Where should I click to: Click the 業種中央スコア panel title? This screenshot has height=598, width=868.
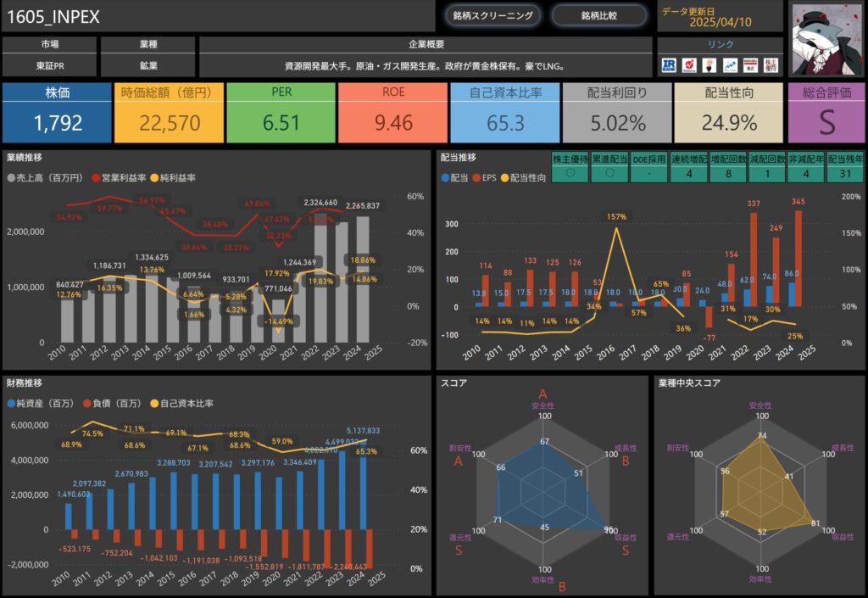click(689, 383)
